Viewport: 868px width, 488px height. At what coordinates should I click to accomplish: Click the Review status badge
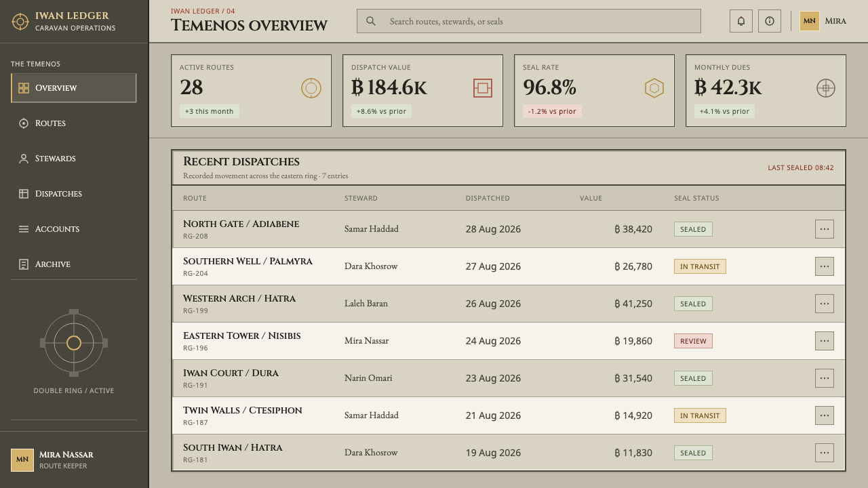693,341
